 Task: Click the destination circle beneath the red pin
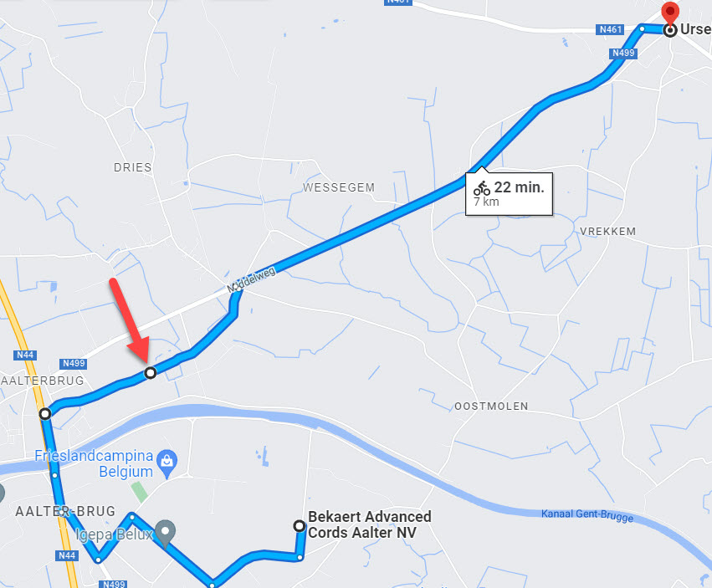coord(670,30)
